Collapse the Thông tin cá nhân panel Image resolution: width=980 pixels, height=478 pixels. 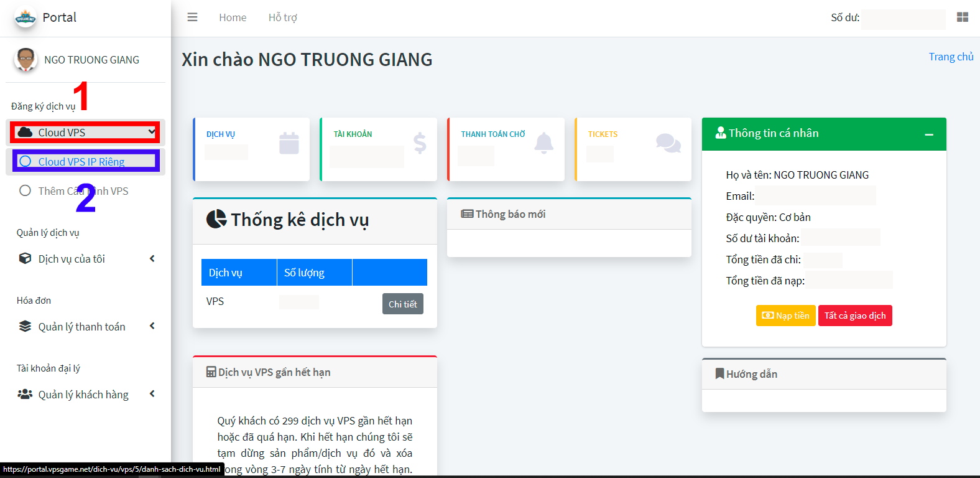click(928, 134)
